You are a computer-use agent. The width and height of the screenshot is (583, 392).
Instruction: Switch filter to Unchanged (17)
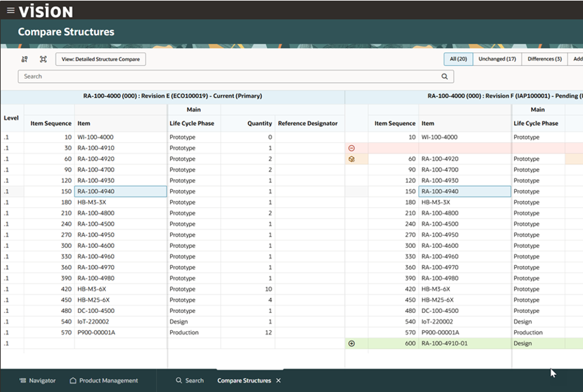point(497,59)
